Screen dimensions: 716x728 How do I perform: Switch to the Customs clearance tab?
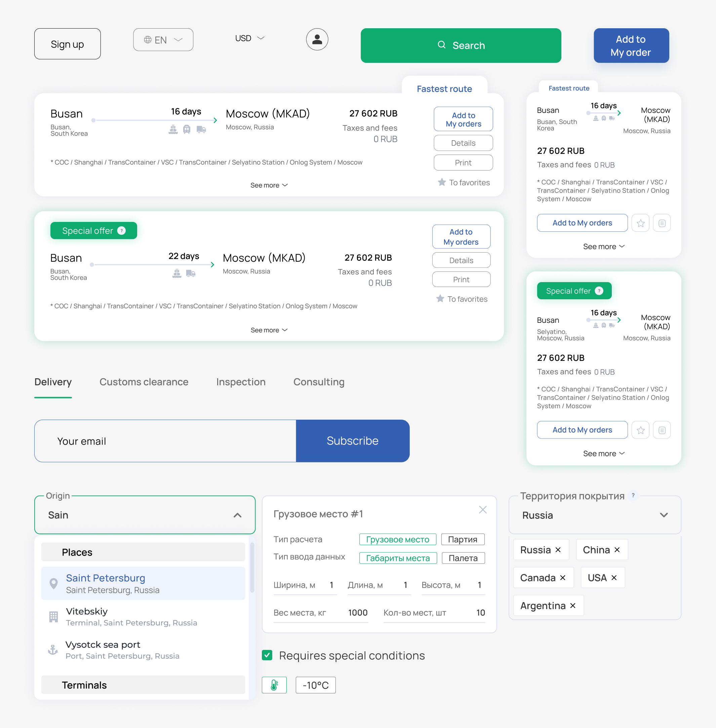pyautogui.click(x=144, y=382)
